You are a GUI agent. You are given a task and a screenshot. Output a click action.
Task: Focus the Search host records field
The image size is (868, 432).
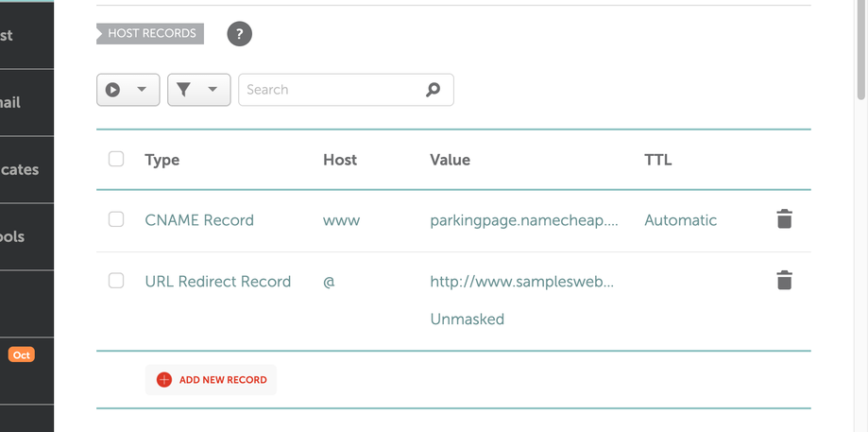pyautogui.click(x=346, y=90)
